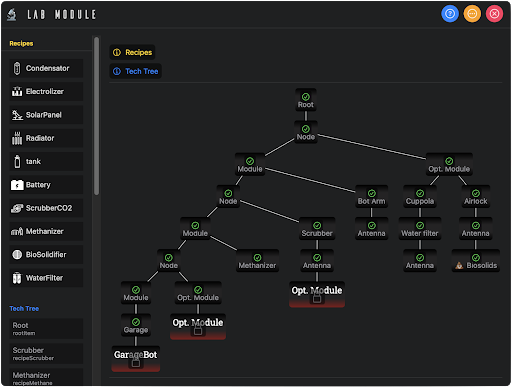This screenshot has width=512, height=388.
Task: Select WaterFilter recipe icon
Action: (17, 278)
